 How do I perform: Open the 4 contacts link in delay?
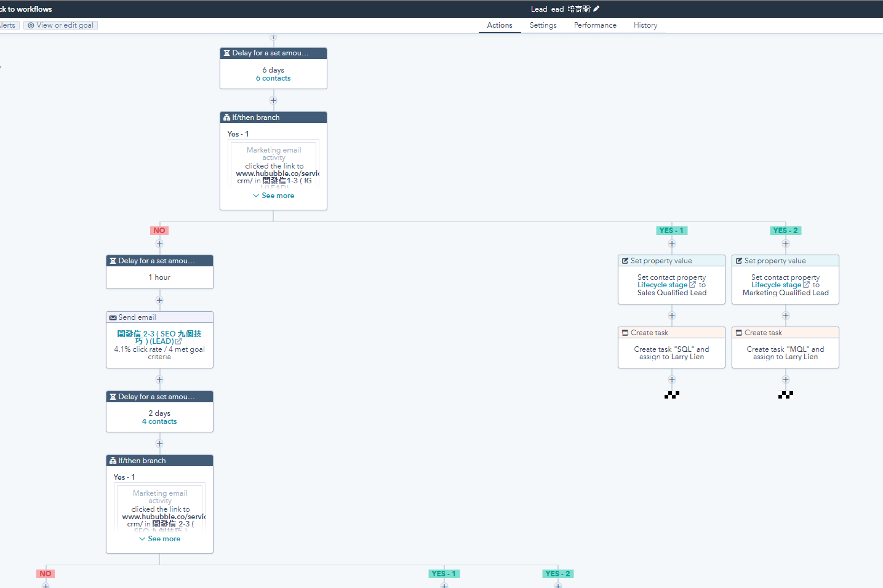coord(159,421)
